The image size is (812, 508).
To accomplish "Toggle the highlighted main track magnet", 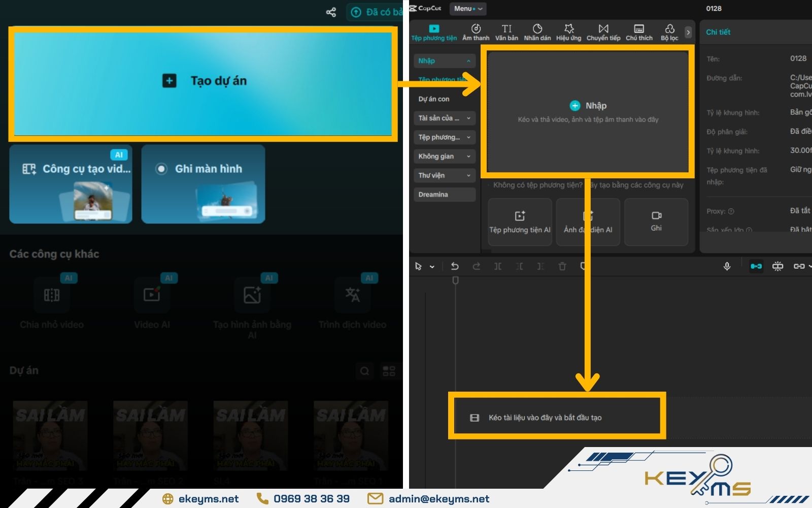I will [756, 266].
